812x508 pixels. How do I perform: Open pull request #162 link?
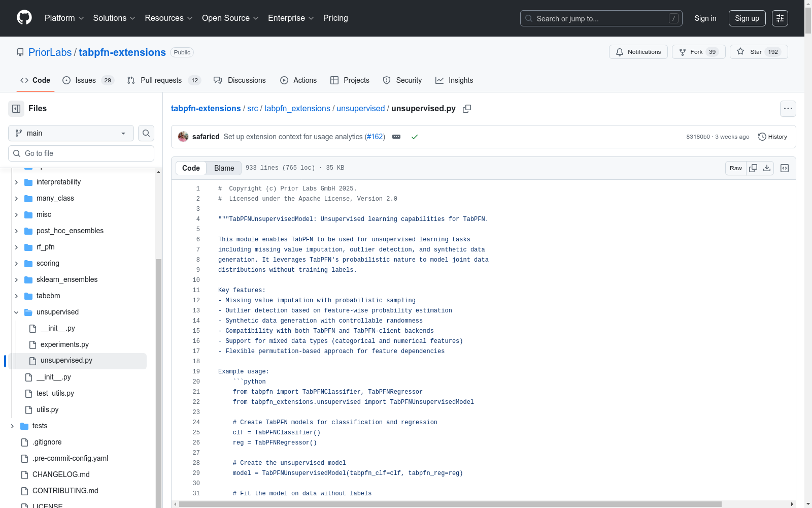click(375, 137)
